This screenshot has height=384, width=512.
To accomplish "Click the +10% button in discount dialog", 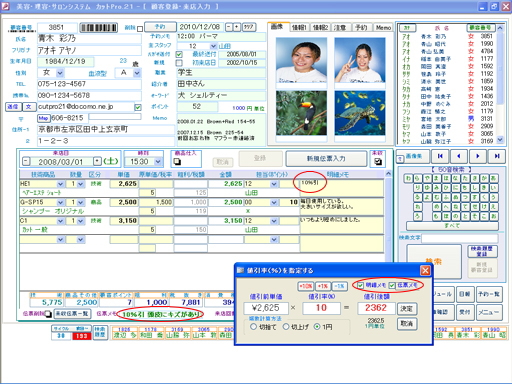I will pos(305,286).
